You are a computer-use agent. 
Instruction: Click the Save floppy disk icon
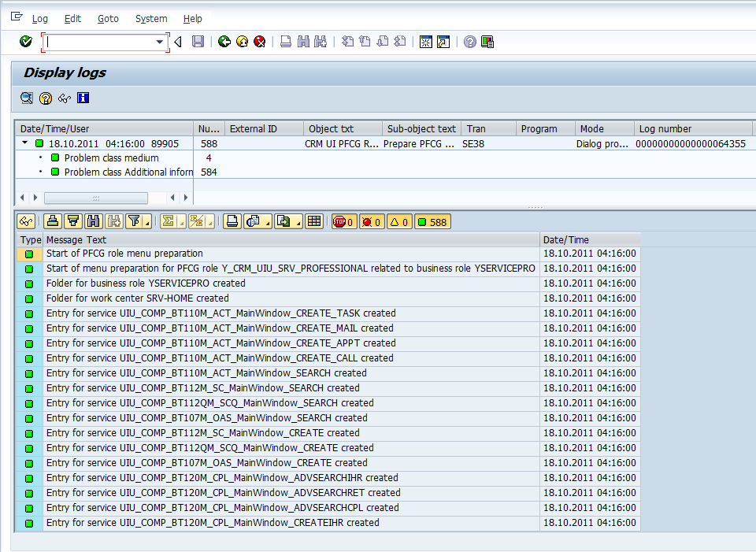point(198,42)
